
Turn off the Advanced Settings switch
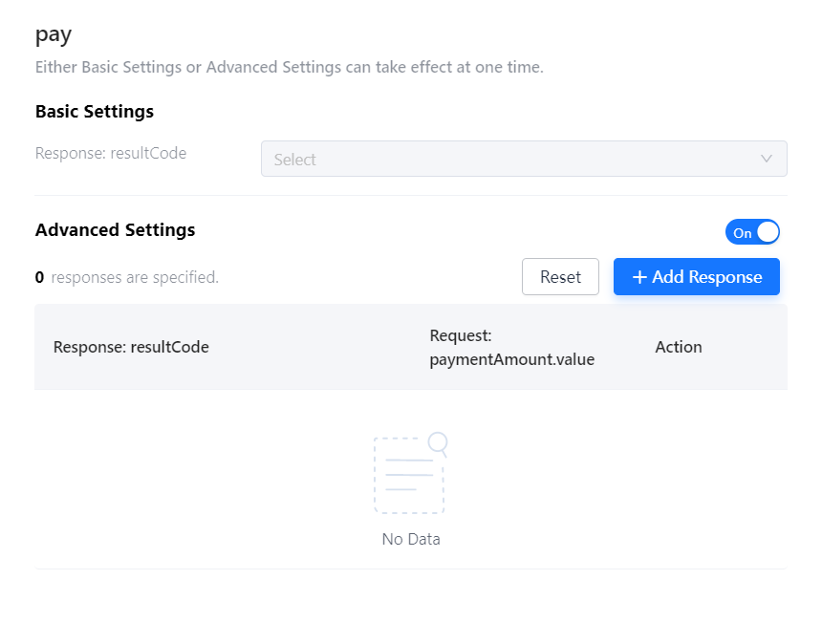(x=752, y=232)
